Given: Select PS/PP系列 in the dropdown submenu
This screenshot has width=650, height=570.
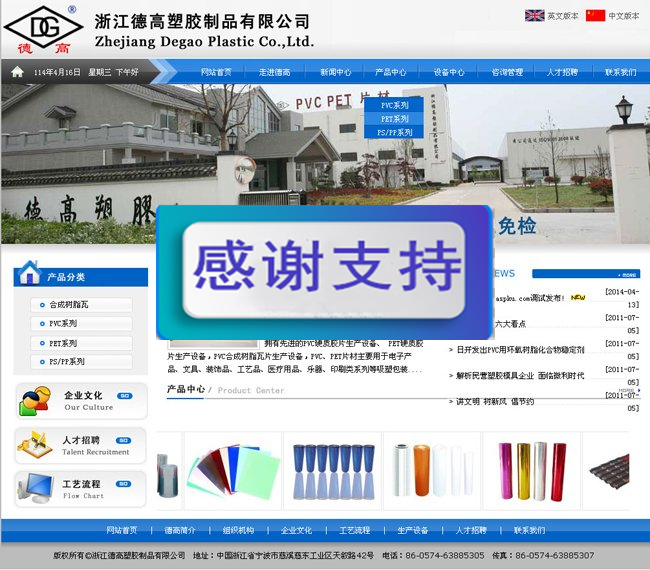Looking at the screenshot, I should 394,132.
